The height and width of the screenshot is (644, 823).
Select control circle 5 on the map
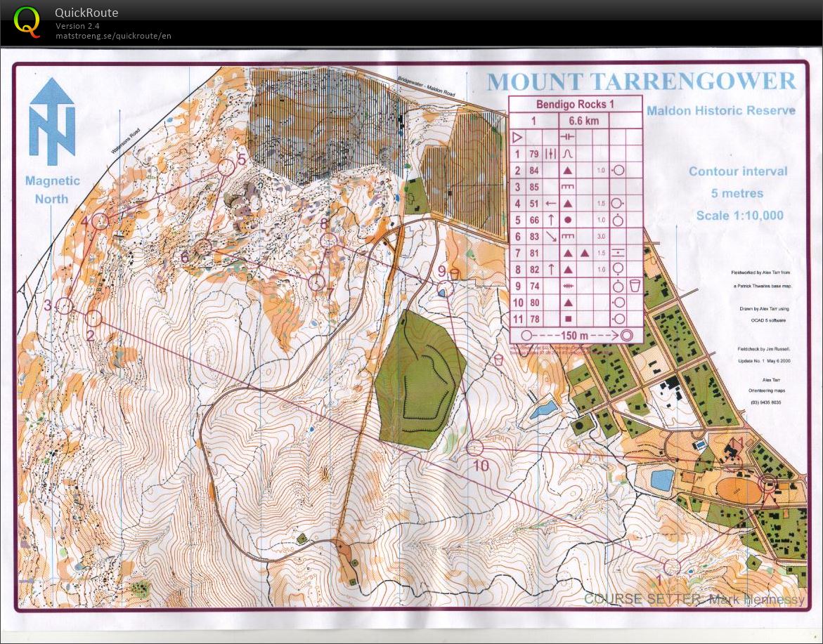coord(226,167)
